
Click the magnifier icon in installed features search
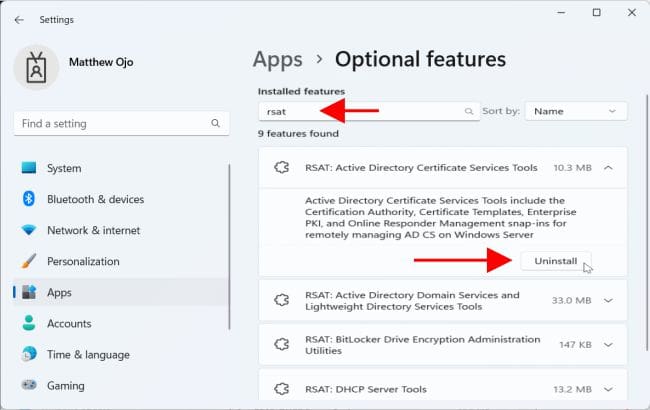pos(469,111)
